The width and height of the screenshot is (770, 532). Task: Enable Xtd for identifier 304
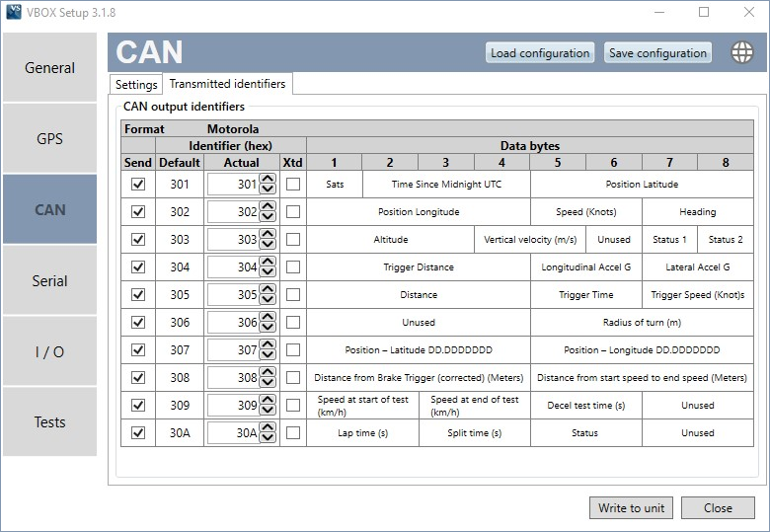point(293,266)
